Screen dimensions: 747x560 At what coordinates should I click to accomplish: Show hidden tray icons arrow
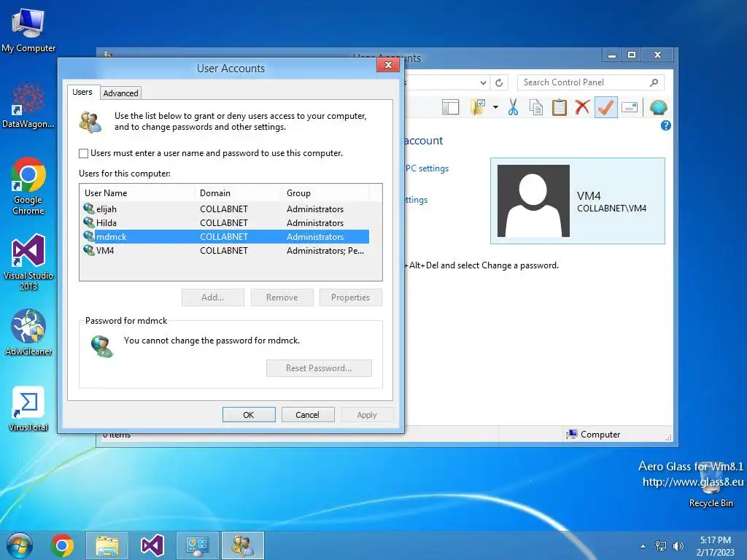643,546
